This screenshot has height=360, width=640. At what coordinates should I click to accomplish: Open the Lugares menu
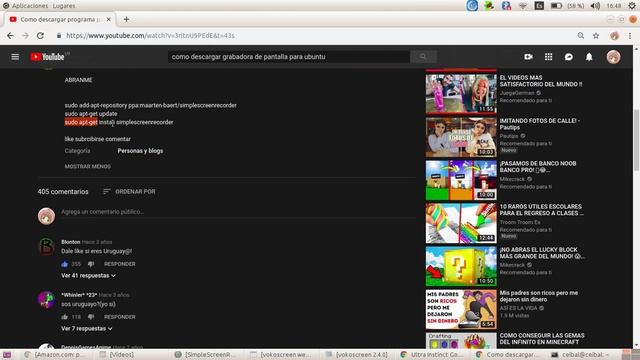64,6
